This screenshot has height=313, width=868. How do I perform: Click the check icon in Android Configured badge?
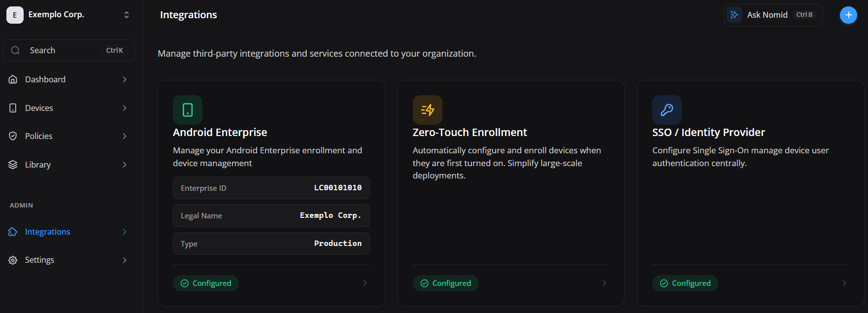pyautogui.click(x=185, y=283)
